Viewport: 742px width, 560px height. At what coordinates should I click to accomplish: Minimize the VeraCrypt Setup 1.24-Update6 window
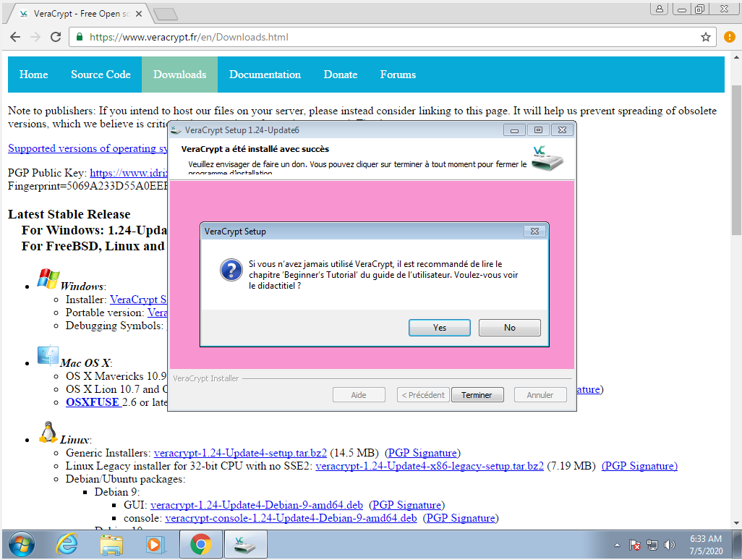514,130
